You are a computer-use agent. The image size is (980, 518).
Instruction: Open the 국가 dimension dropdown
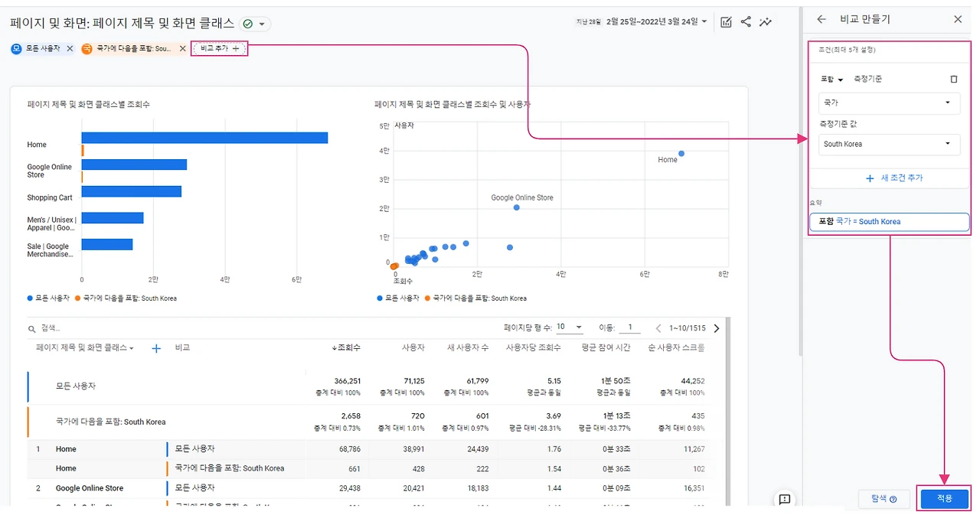(x=889, y=103)
